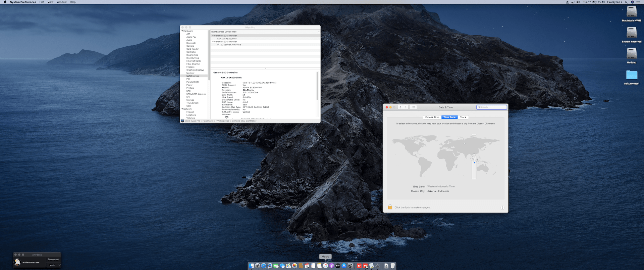The height and width of the screenshot is (270, 644).
Task: Click the date and time in menu bar
Action: pos(594,2)
